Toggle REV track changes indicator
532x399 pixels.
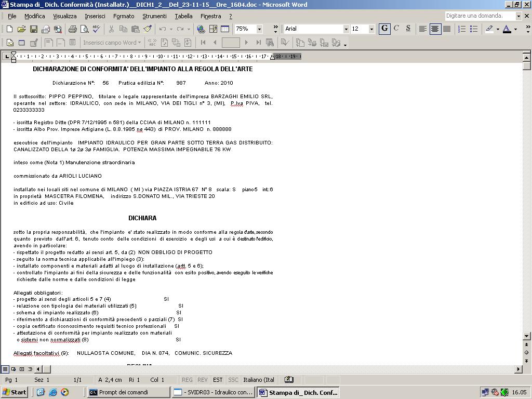[203, 380]
